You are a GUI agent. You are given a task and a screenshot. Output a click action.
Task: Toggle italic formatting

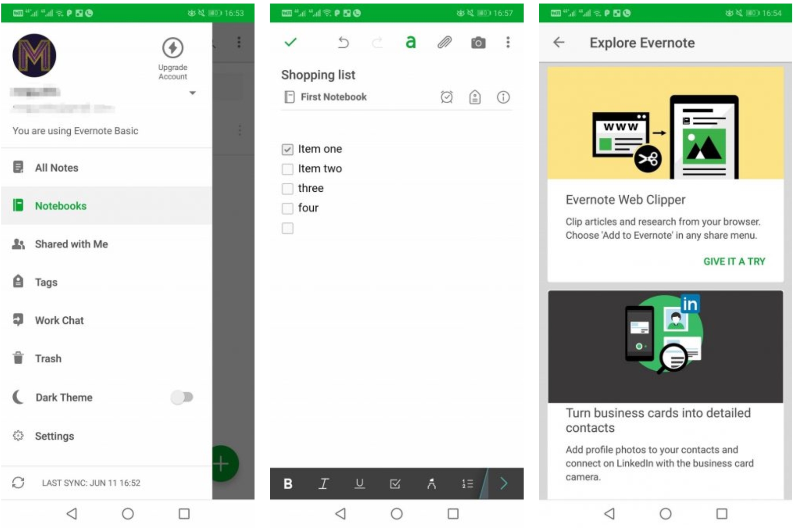pos(323,484)
